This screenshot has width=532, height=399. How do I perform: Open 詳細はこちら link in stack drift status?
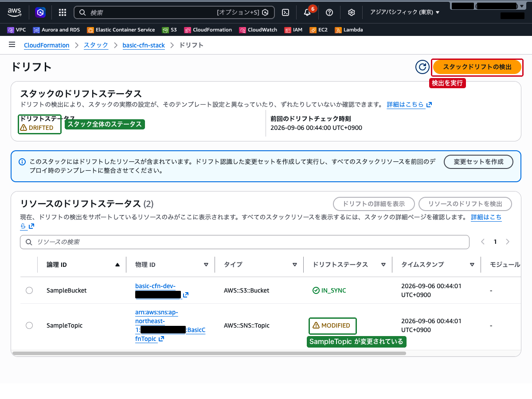(x=409, y=105)
